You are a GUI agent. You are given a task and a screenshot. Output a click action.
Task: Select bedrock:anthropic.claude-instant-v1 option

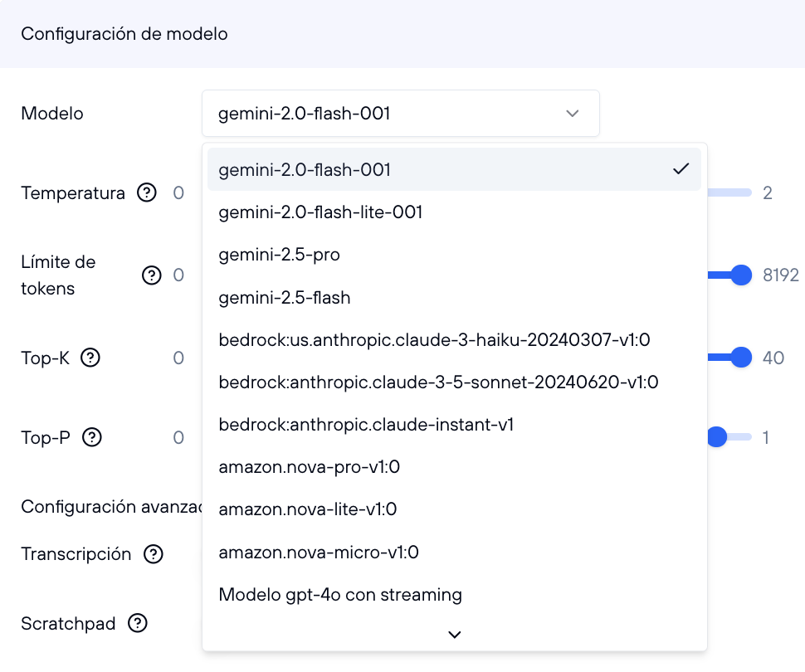pyautogui.click(x=366, y=425)
